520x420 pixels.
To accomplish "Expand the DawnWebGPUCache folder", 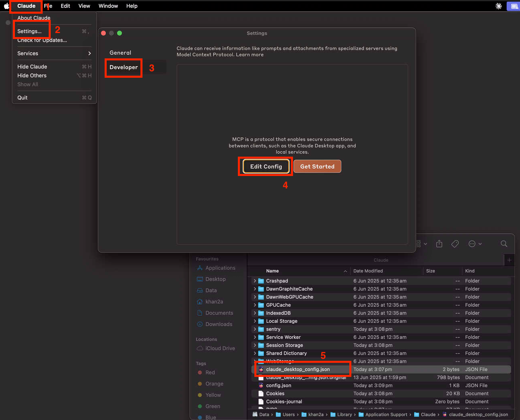I will tap(255, 297).
